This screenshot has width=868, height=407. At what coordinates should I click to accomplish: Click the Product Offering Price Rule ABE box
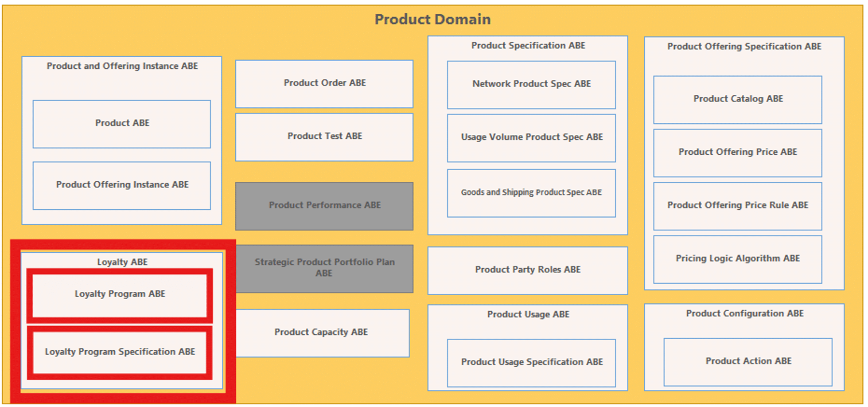pyautogui.click(x=738, y=206)
